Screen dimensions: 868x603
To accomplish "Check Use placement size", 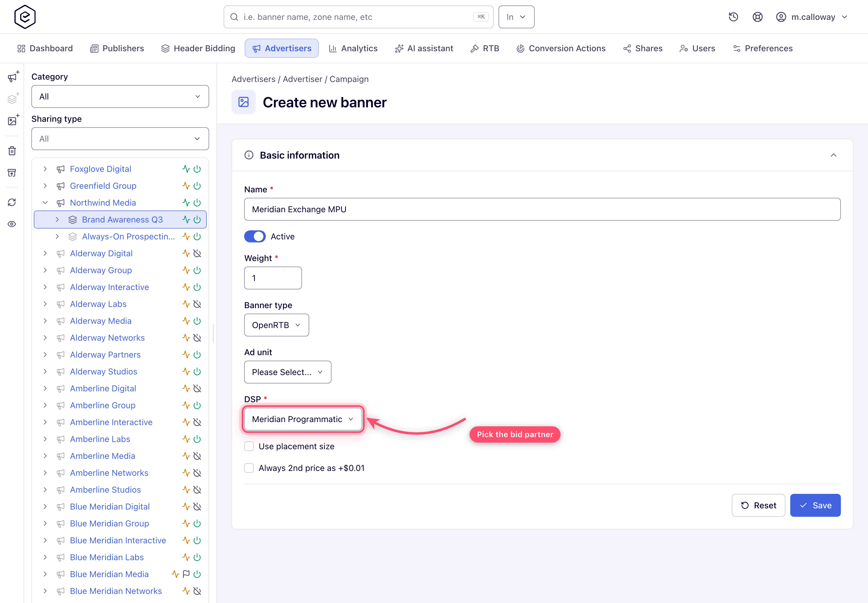I will (x=249, y=446).
